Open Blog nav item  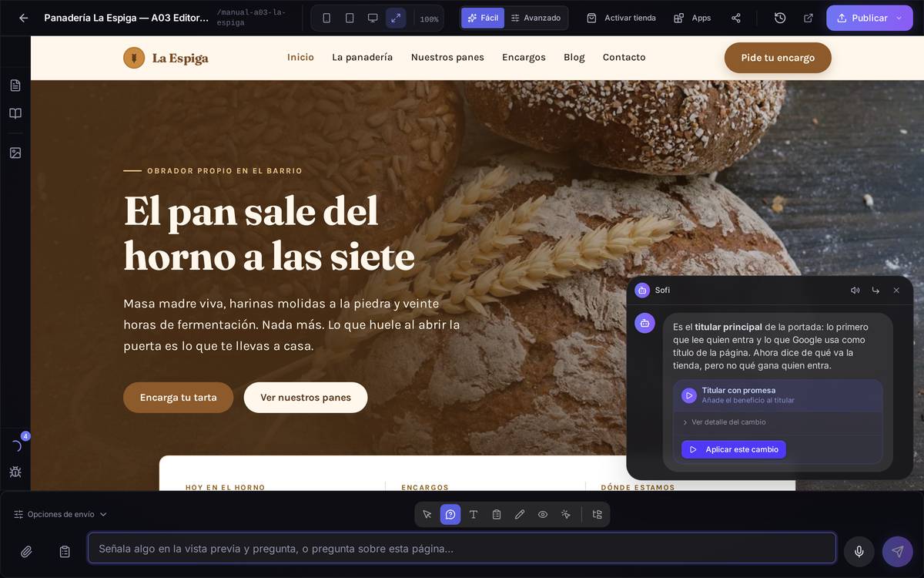pos(574,57)
